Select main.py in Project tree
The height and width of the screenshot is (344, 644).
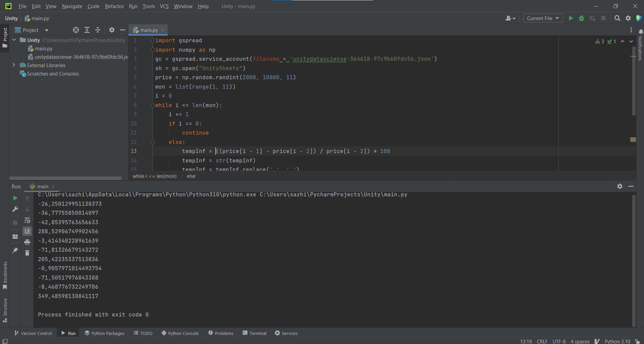[44, 48]
